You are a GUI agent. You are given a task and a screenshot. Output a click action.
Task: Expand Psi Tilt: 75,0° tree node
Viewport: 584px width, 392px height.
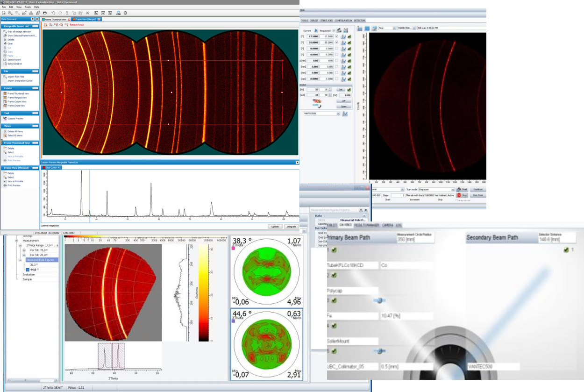pos(24,250)
